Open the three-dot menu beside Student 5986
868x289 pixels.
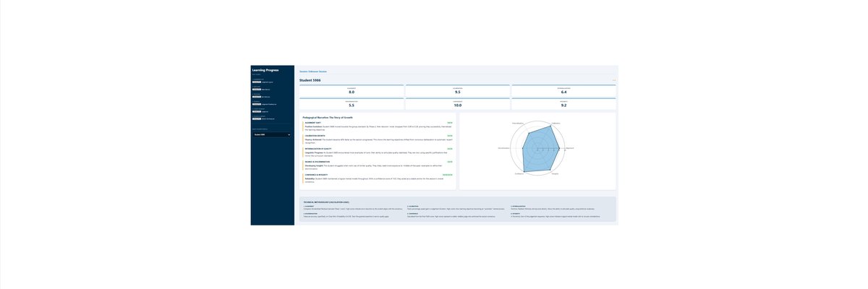(x=613, y=80)
